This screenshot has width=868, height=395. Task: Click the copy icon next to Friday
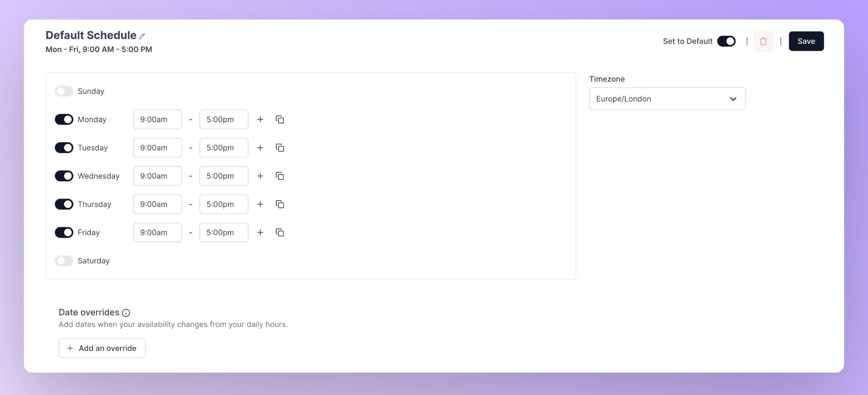click(280, 232)
